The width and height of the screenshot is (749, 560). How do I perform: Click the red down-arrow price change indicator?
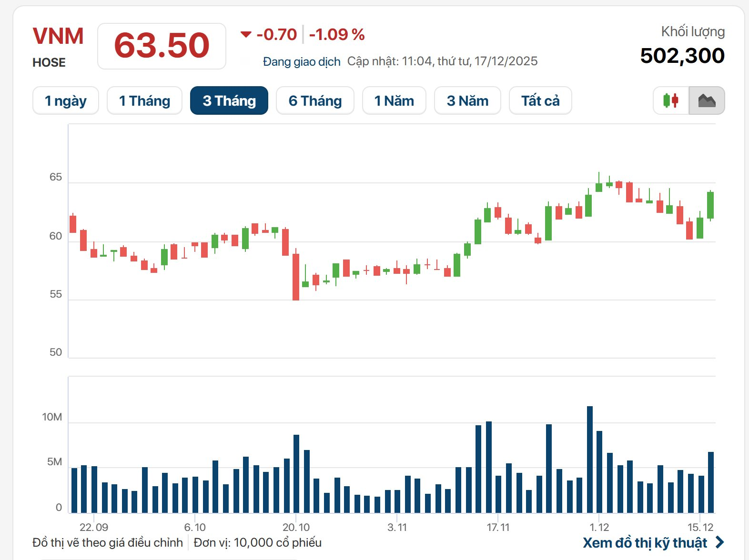coord(246,34)
